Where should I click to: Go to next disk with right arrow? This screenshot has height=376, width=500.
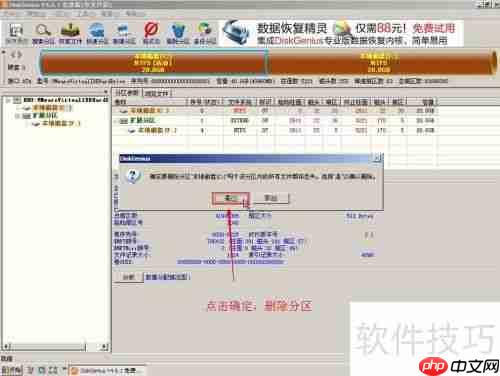coord(19,55)
